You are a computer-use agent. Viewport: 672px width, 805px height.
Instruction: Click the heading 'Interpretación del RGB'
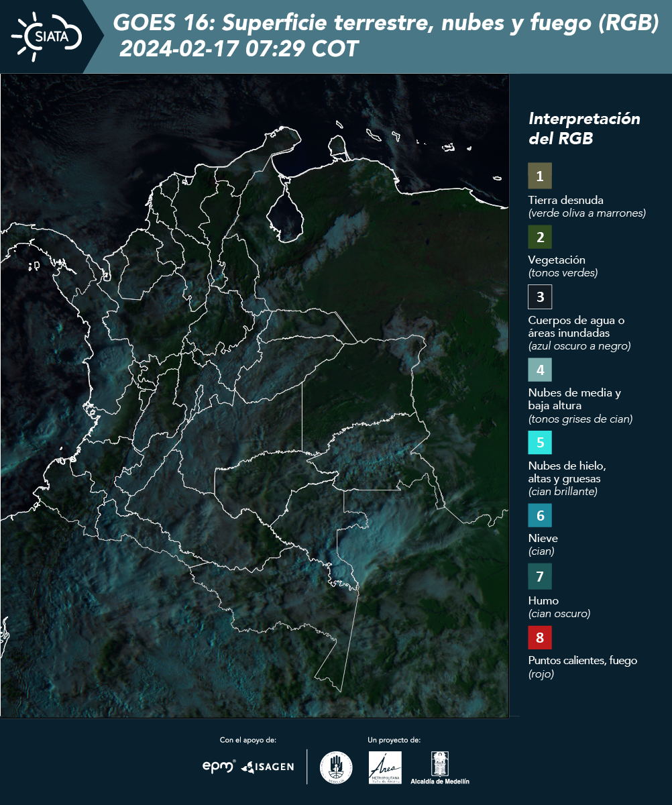(x=584, y=129)
